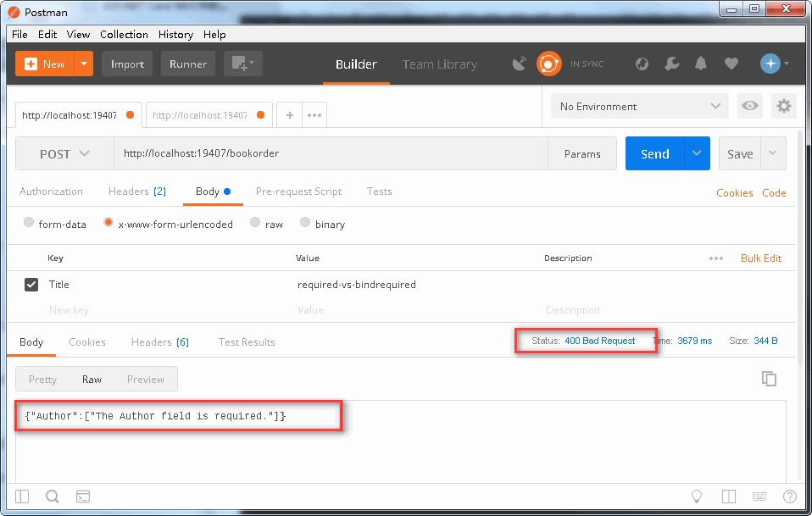This screenshot has width=812, height=516.
Task: Open the History menu
Action: tap(175, 35)
